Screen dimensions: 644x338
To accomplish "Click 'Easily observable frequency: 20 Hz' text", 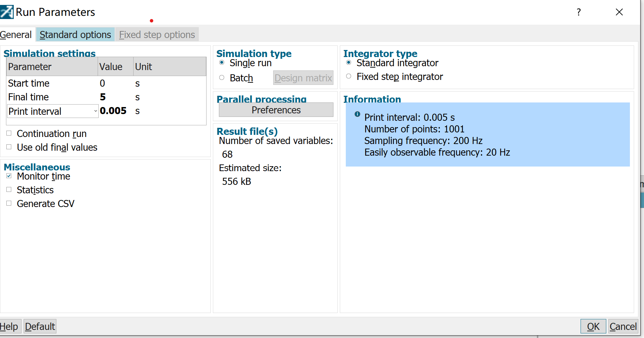I will tap(437, 152).
